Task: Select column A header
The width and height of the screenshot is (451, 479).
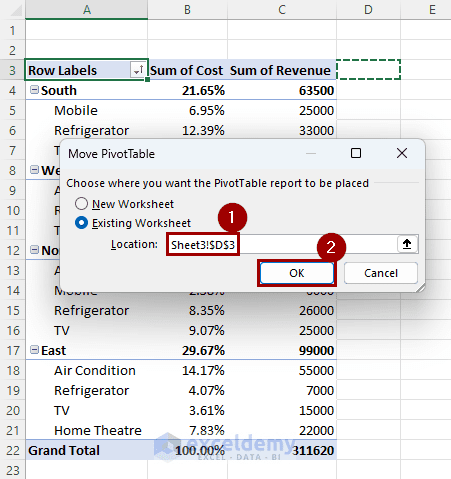Action: click(x=87, y=9)
